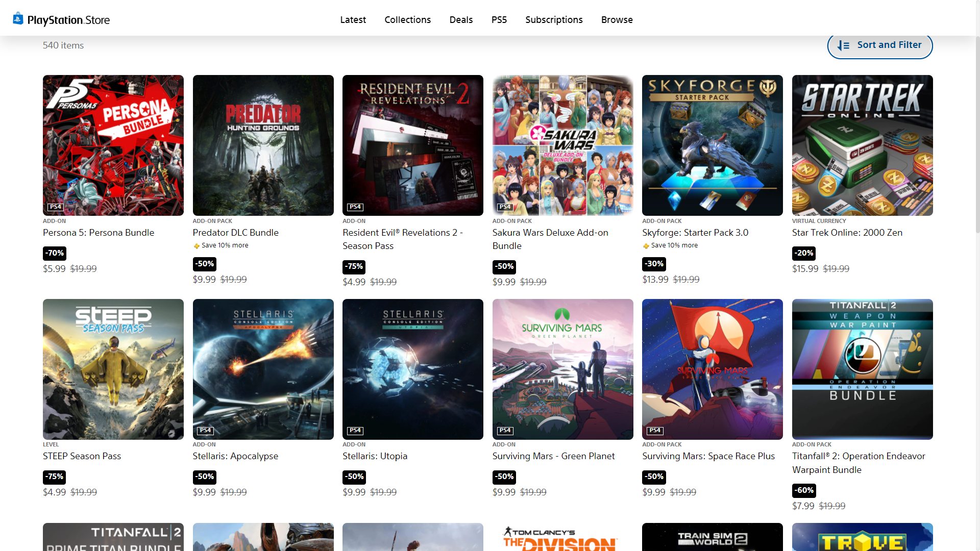Open the Latest menu item

[x=353, y=20]
